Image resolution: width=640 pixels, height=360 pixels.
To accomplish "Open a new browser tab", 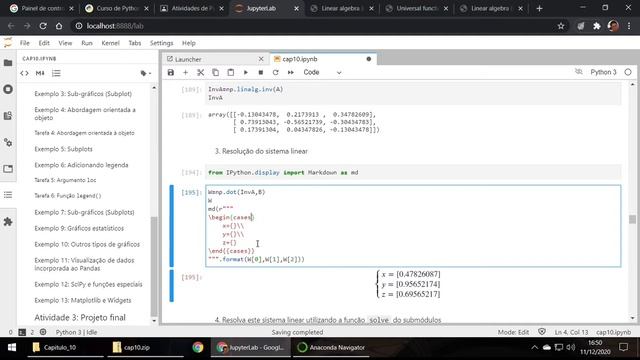I will pos(539,8).
